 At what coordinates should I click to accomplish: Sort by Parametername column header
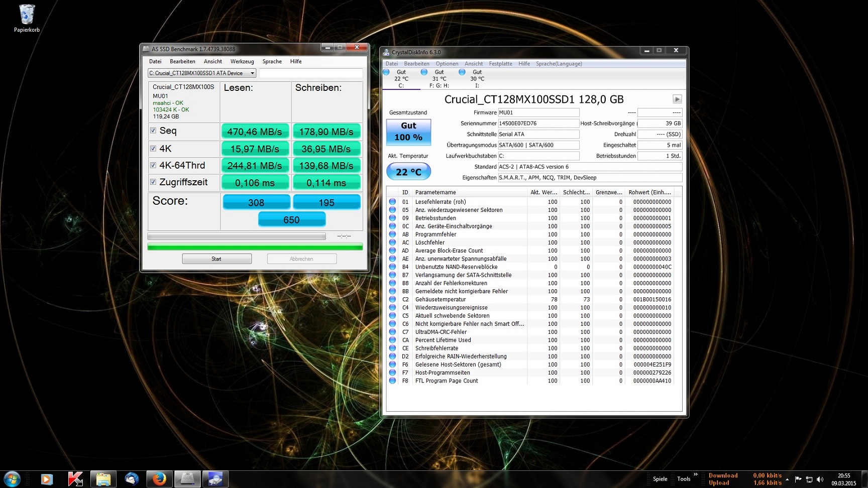(x=469, y=192)
